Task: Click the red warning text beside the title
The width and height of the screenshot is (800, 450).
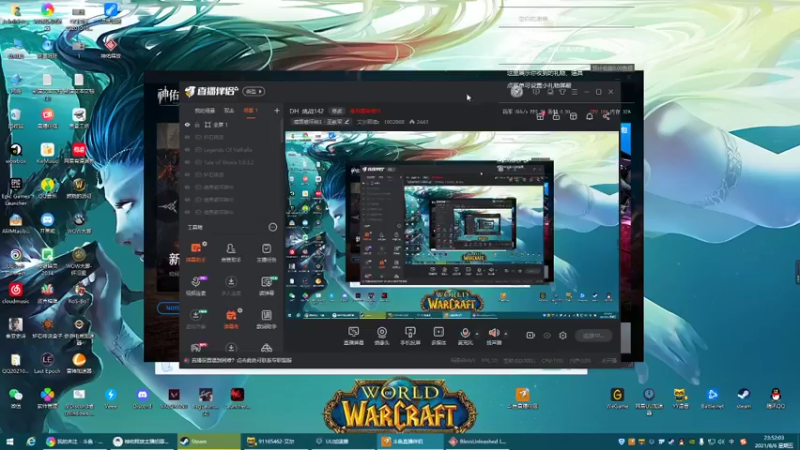Action: 365,111
